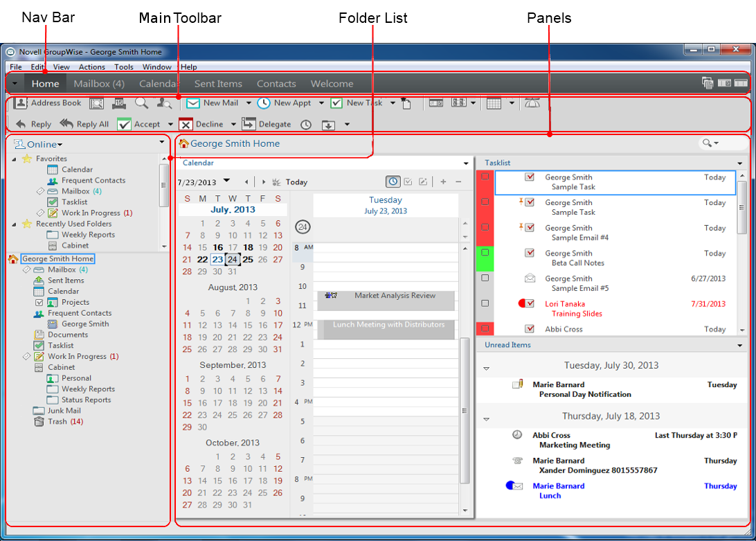Go to next day with right arrow

pyautogui.click(x=263, y=182)
